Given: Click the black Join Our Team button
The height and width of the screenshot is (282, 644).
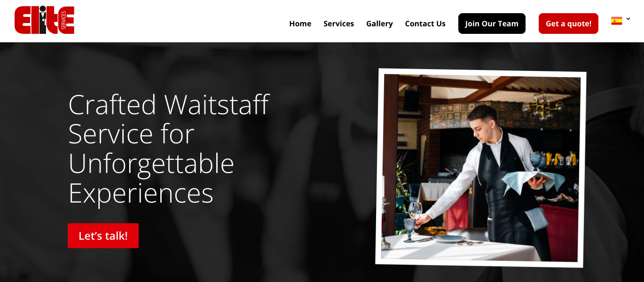Looking at the screenshot, I should [x=492, y=23].
